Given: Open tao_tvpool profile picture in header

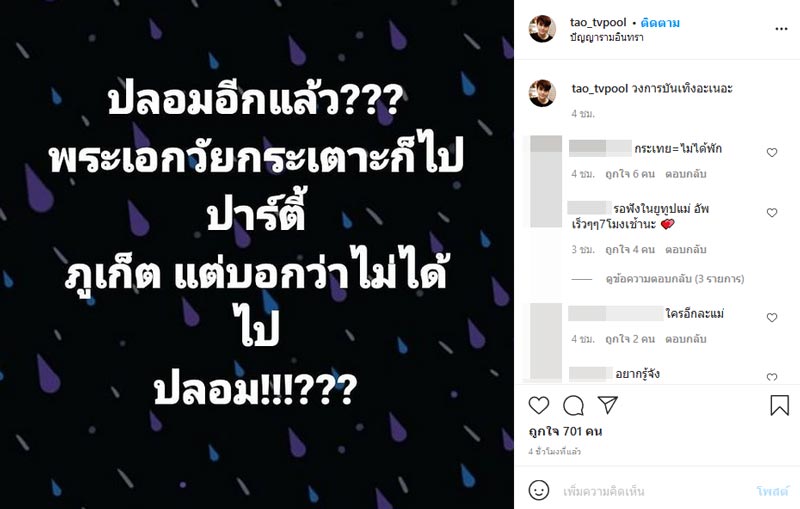Looking at the screenshot, I should tap(542, 28).
